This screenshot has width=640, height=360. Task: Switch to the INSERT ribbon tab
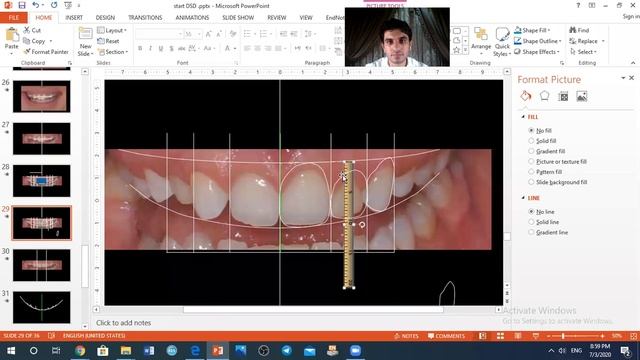click(x=74, y=18)
